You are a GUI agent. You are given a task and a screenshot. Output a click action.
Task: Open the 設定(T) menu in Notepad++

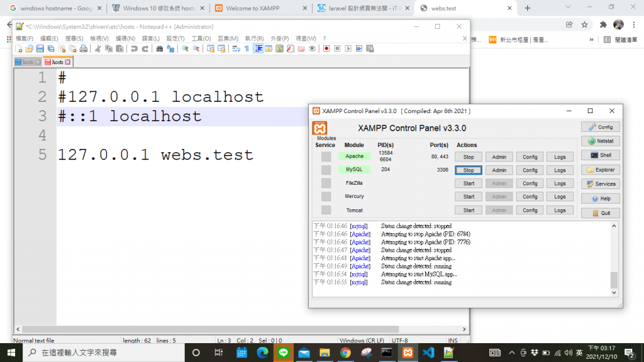point(175,38)
